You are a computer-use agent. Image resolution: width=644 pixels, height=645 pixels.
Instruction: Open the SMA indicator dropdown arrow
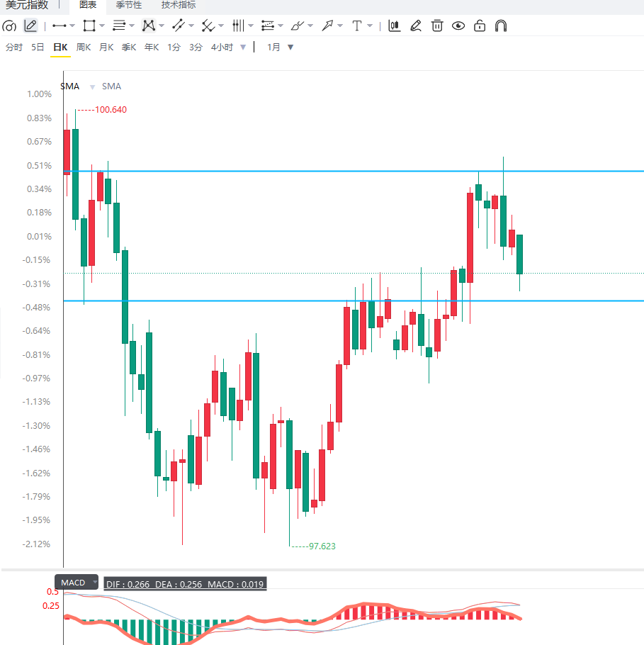click(93, 86)
